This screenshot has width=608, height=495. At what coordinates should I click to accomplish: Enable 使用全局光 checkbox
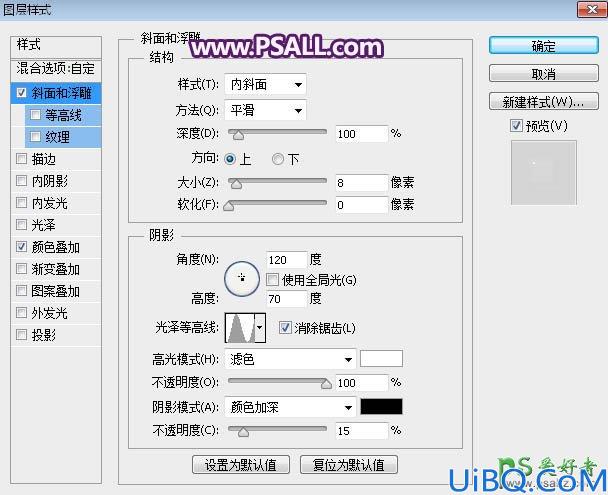(x=273, y=279)
